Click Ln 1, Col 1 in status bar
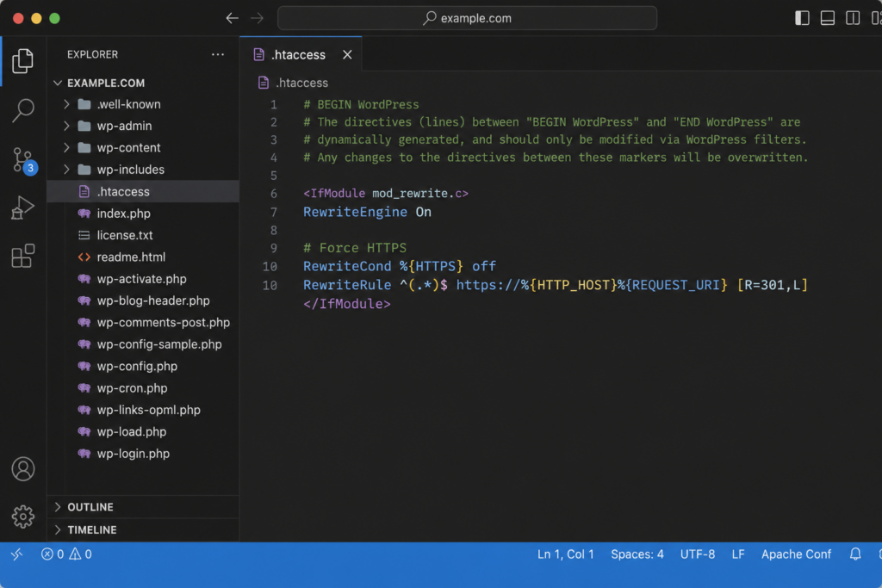The height and width of the screenshot is (588, 882). tap(565, 554)
